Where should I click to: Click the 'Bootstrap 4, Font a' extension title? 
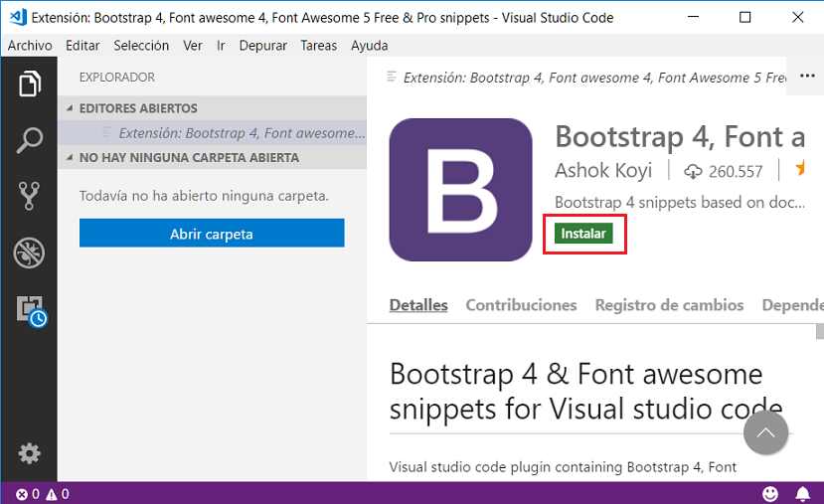680,136
